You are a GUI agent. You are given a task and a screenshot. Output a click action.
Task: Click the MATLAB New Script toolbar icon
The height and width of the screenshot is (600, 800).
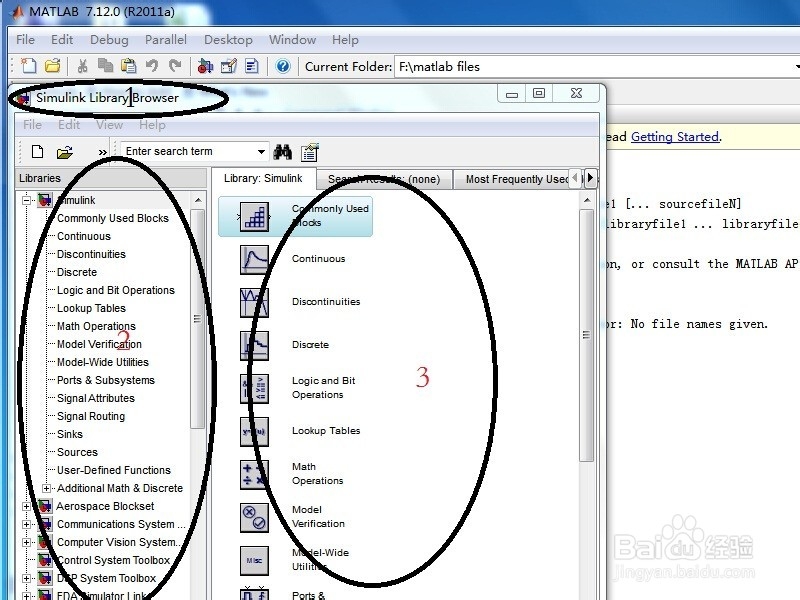29,66
